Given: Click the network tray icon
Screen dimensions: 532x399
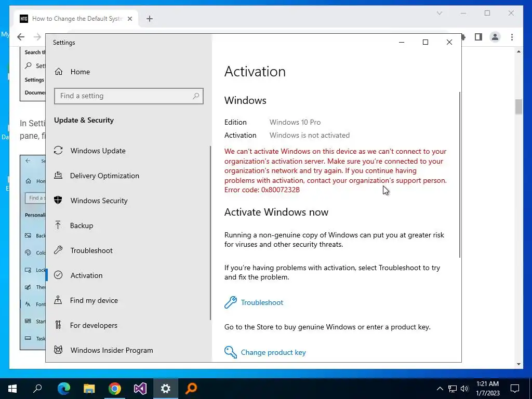Looking at the screenshot, I should (453, 389).
